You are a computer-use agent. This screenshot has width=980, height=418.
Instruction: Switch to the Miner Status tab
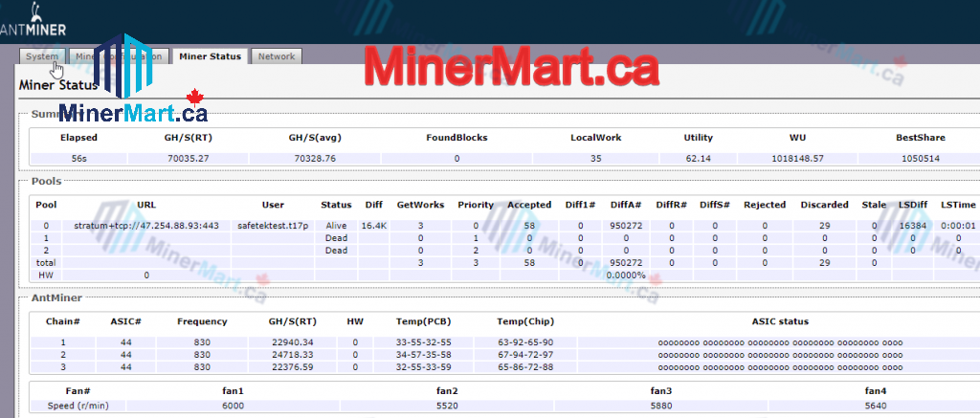click(210, 56)
